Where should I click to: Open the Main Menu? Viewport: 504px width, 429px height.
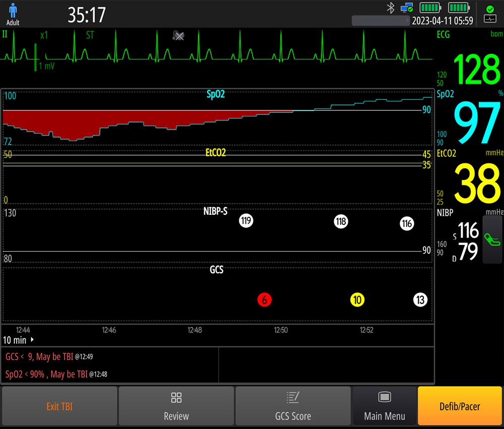pyautogui.click(x=385, y=406)
